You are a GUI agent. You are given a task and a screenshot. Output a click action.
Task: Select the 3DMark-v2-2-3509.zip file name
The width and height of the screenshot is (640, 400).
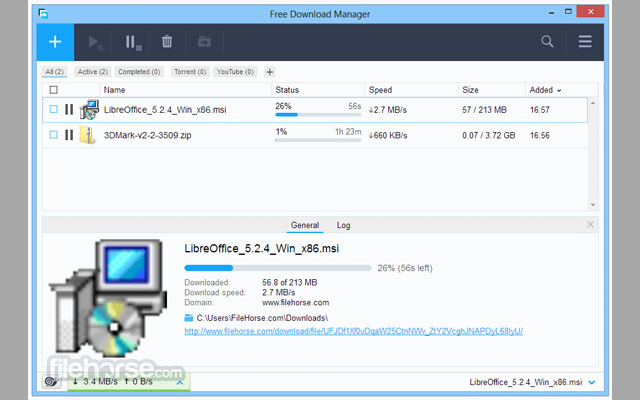pyautogui.click(x=147, y=135)
